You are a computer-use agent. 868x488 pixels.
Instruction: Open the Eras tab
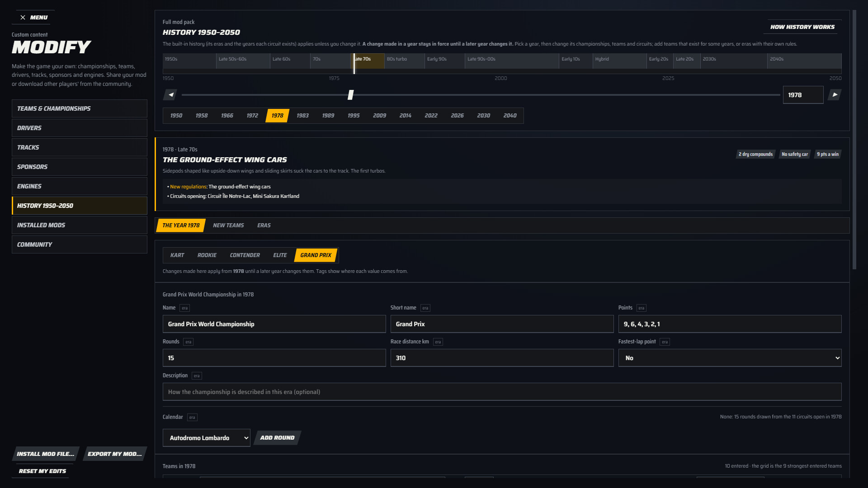(264, 225)
